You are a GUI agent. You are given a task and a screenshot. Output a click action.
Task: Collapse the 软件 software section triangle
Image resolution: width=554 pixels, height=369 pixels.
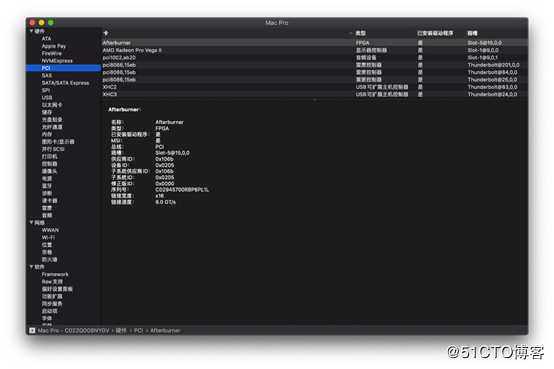[31, 267]
